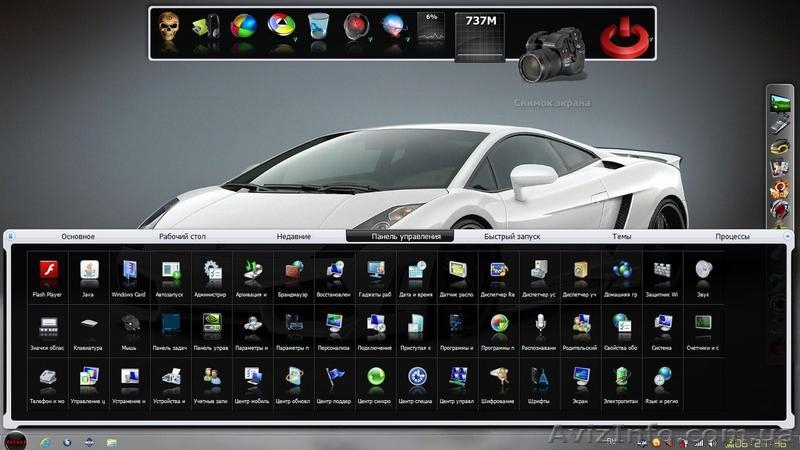
Task: Open the Быстрый запуск tab
Action: pyautogui.click(x=513, y=237)
